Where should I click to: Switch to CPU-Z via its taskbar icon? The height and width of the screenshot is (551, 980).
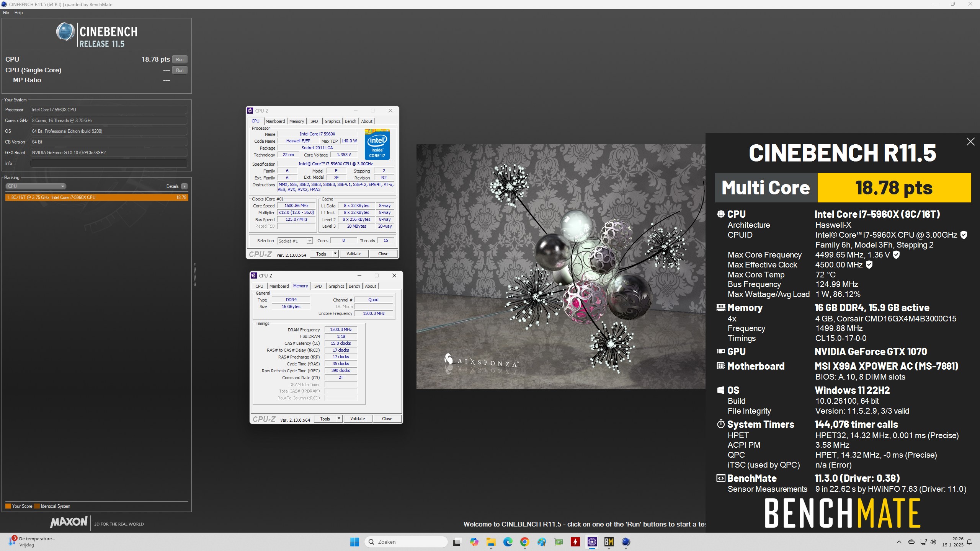pyautogui.click(x=592, y=542)
